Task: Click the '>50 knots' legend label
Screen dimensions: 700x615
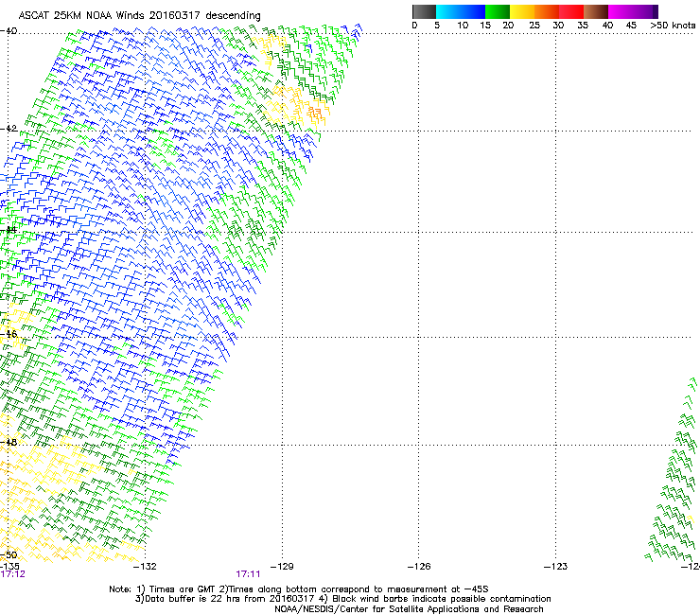Action: pos(673,26)
